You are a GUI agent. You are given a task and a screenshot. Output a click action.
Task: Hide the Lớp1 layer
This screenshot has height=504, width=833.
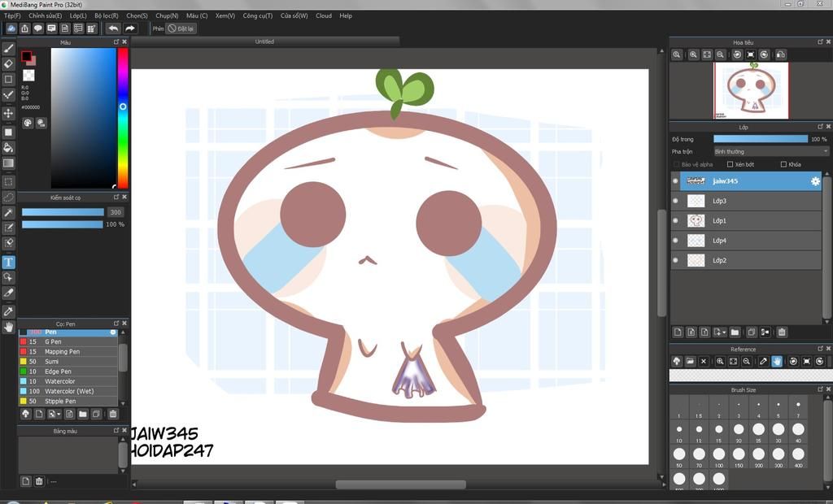pyautogui.click(x=676, y=220)
